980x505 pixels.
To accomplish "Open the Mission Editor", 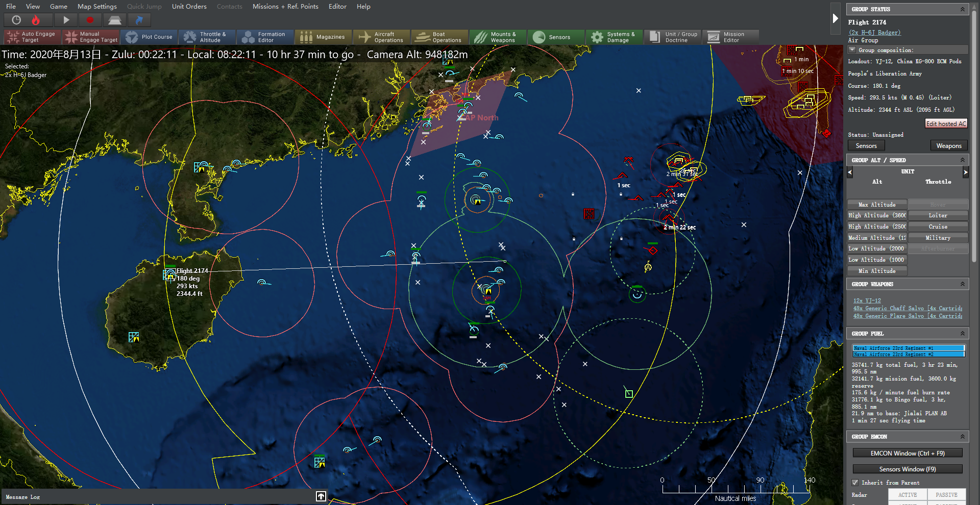I will (x=730, y=37).
